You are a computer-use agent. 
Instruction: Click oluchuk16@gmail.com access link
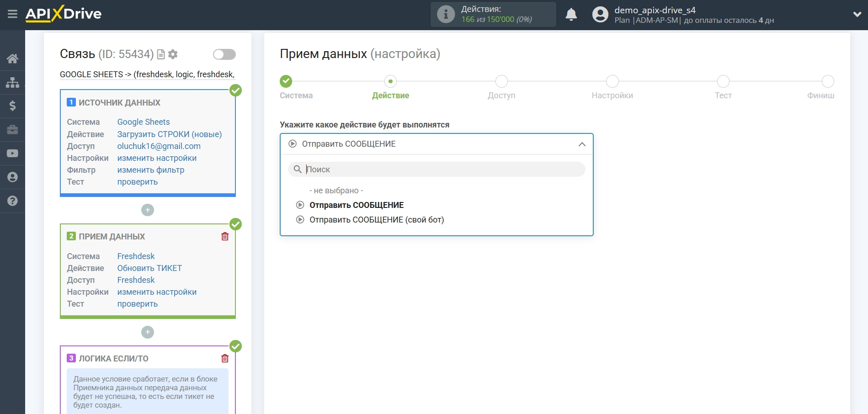pos(159,146)
